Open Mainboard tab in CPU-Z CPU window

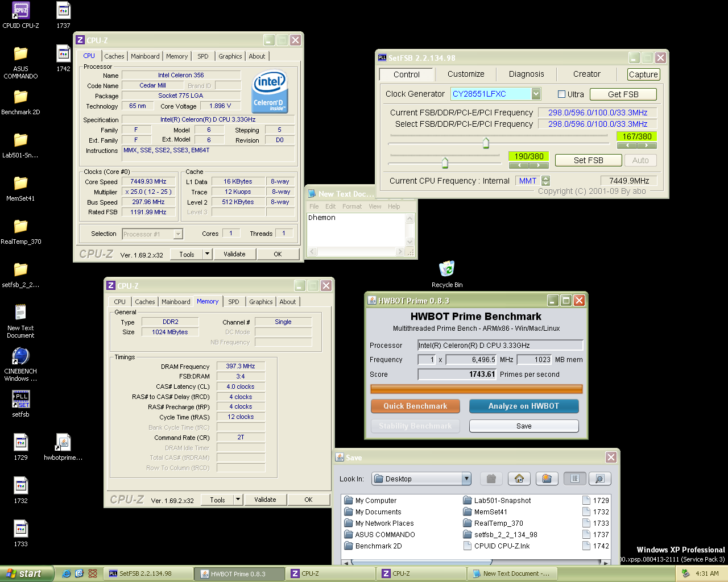point(145,56)
